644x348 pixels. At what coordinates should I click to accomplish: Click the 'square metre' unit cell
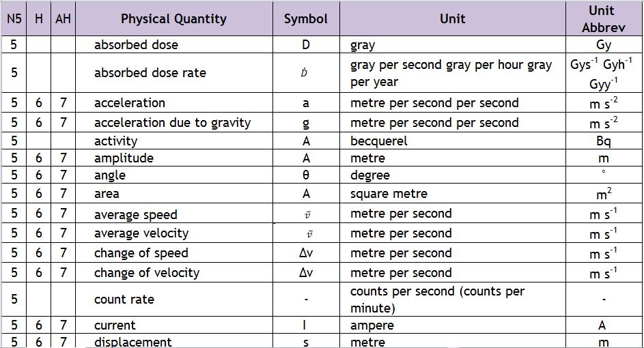pos(453,193)
